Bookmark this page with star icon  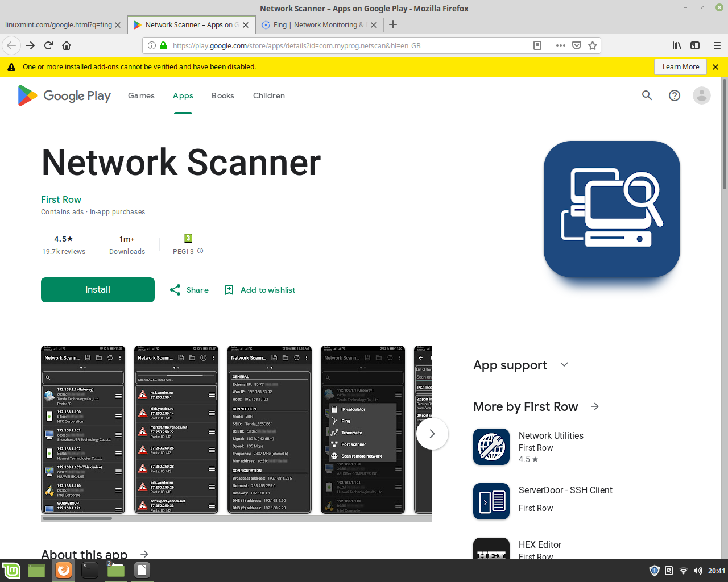593,45
